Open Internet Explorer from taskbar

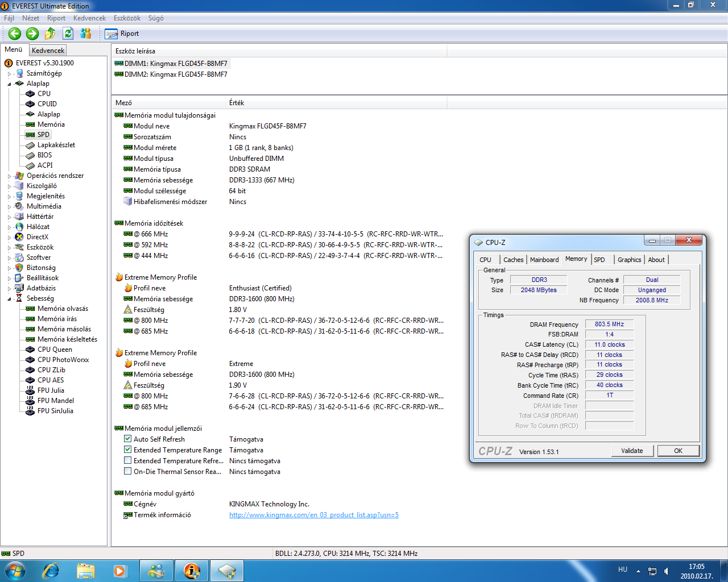(51, 571)
